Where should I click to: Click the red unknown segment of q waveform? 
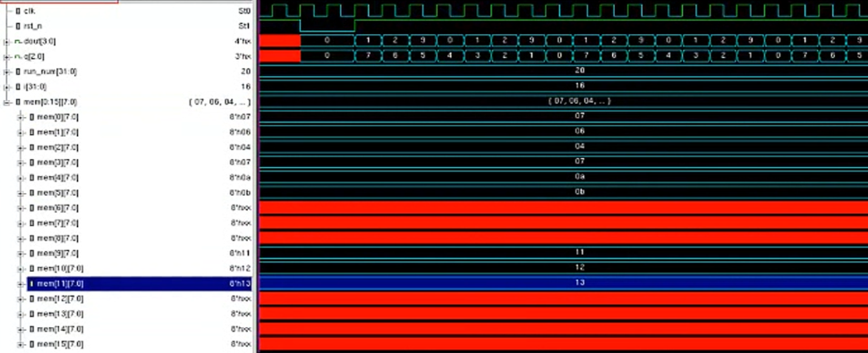point(279,55)
